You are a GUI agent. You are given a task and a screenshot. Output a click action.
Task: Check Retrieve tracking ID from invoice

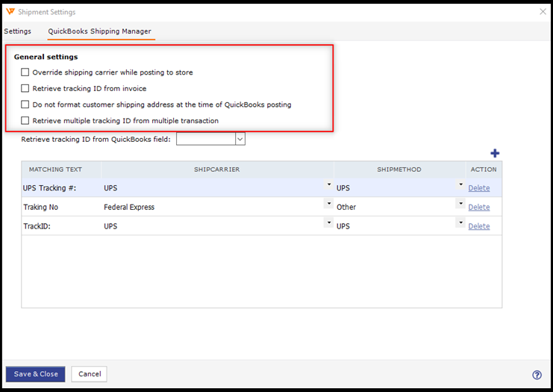point(25,88)
